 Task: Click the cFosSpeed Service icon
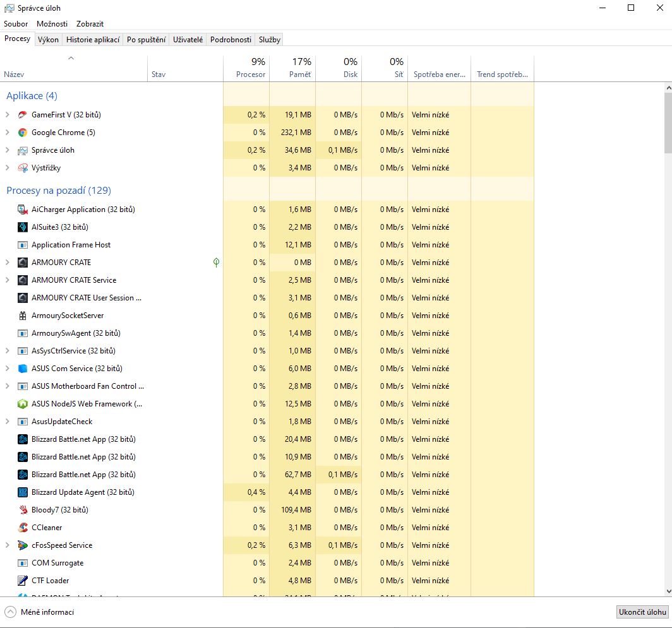[x=22, y=545]
